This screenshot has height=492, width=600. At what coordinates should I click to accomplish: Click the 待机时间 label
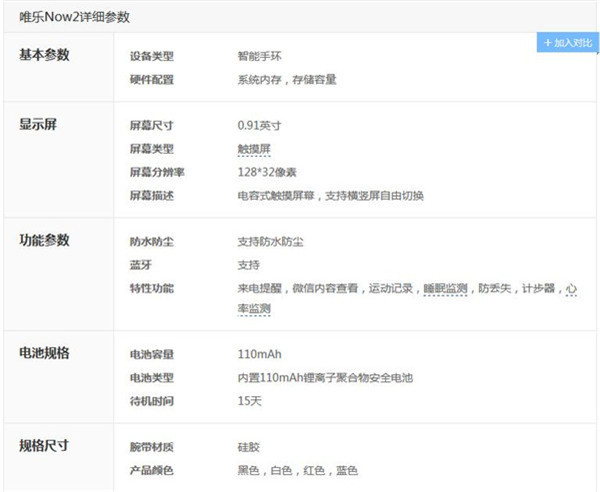click(152, 401)
